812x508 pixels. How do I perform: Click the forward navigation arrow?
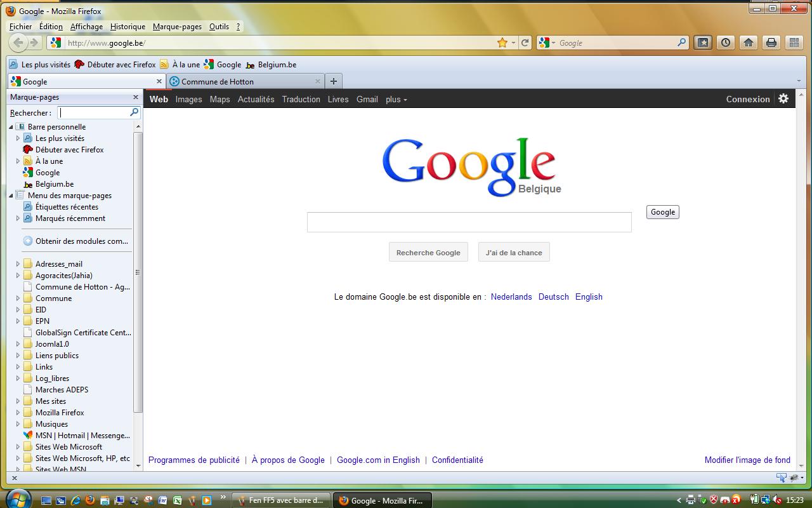coord(34,43)
